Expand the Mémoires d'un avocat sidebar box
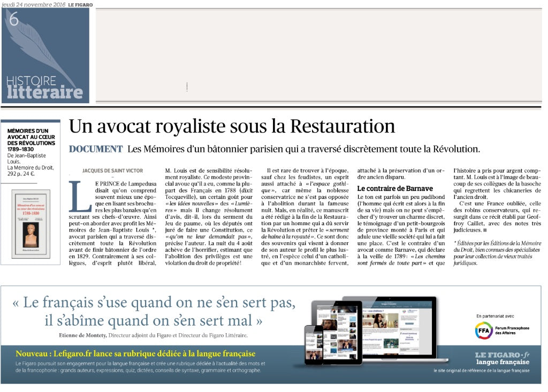This screenshot has height=392, width=548. point(31,193)
